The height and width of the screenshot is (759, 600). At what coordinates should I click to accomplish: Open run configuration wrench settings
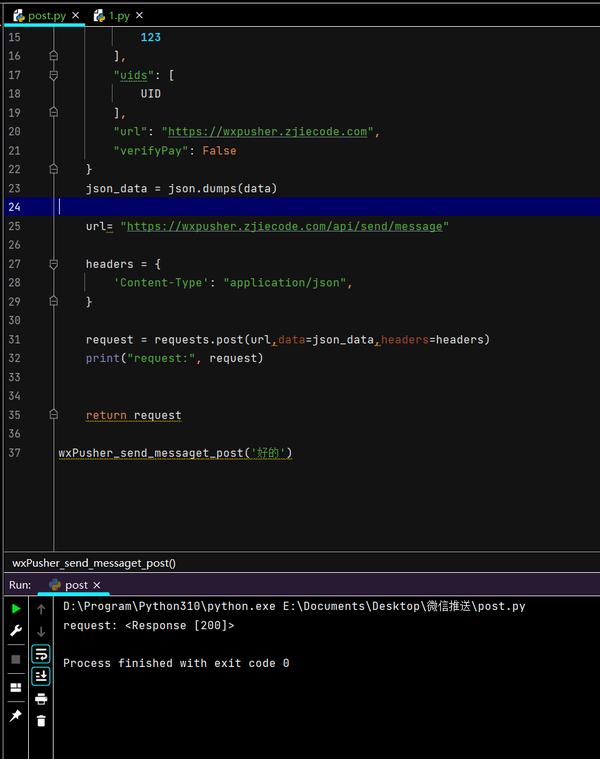[x=16, y=631]
